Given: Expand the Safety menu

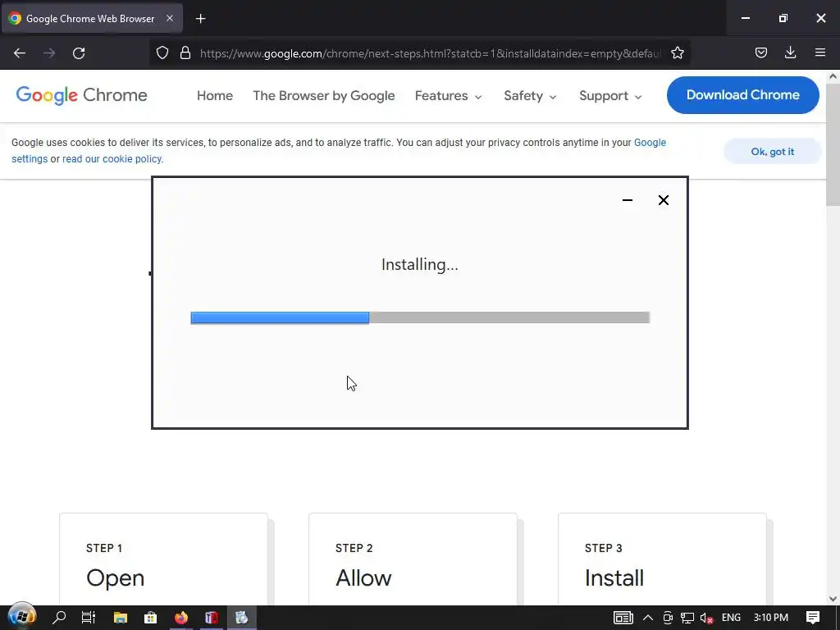Looking at the screenshot, I should click(x=530, y=96).
